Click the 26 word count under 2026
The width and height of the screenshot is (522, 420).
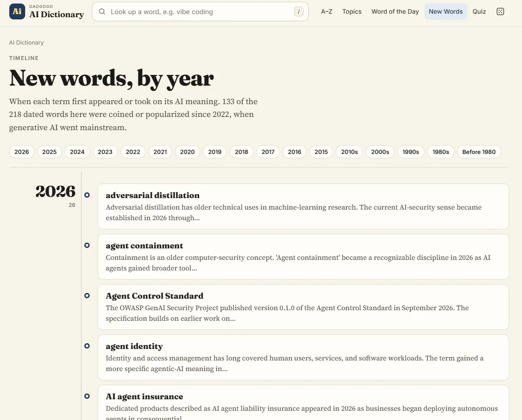tap(72, 205)
